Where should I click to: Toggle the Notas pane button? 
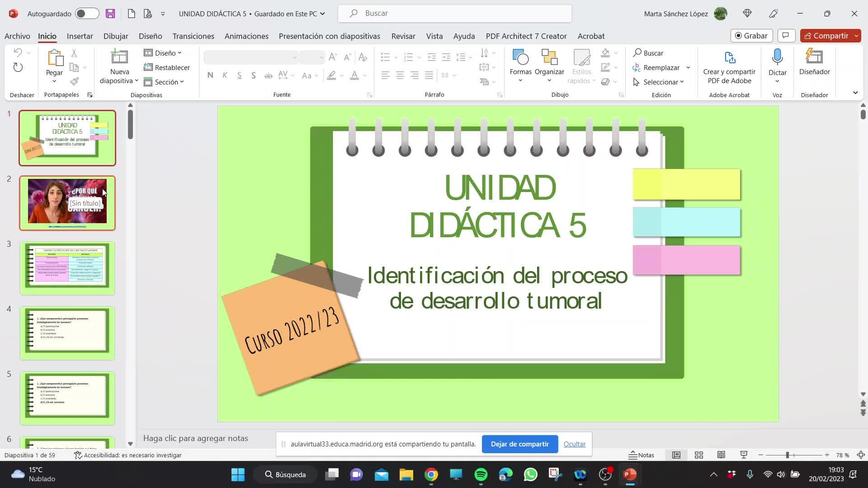642,455
